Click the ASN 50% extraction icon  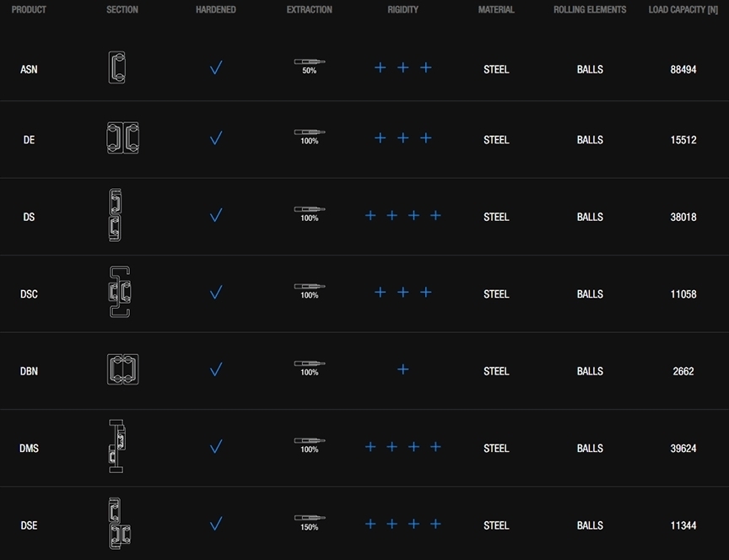pyautogui.click(x=310, y=65)
